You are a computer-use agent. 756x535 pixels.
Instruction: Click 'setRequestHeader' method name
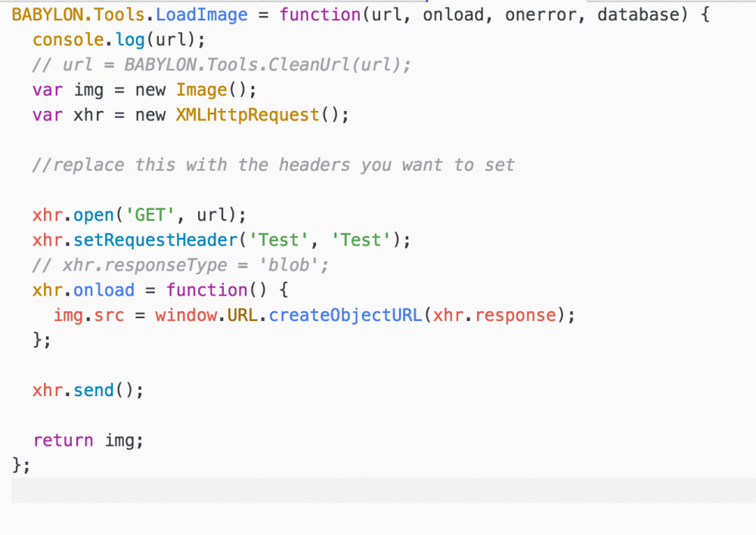155,240
